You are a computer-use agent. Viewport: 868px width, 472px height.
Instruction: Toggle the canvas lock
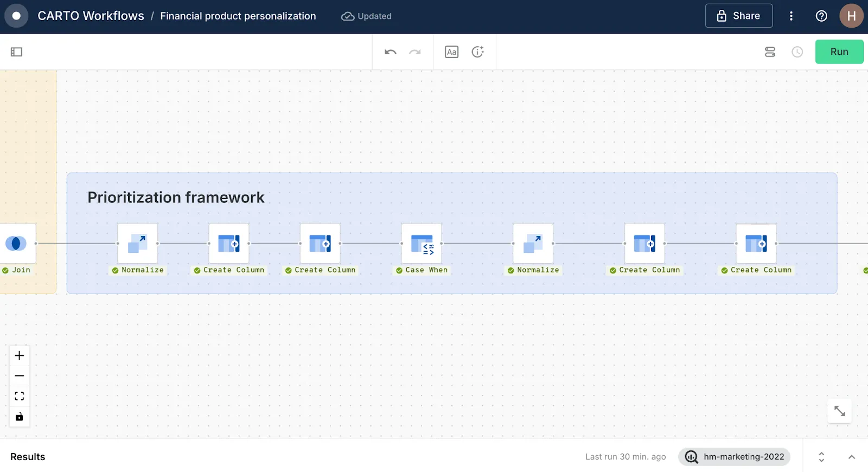20,417
